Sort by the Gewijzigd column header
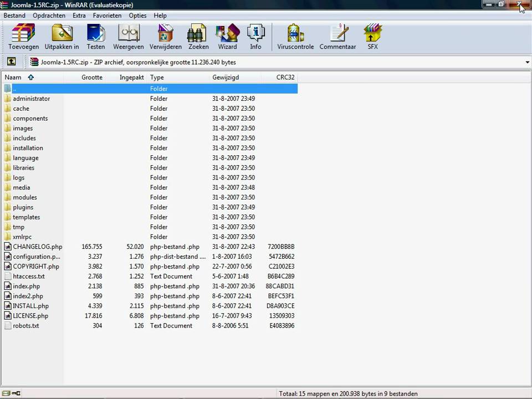 [236, 78]
